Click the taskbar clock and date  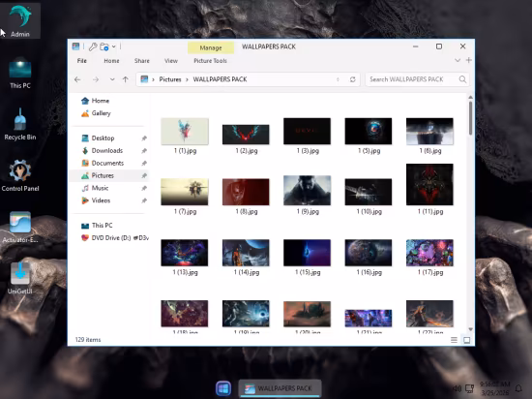(x=494, y=388)
